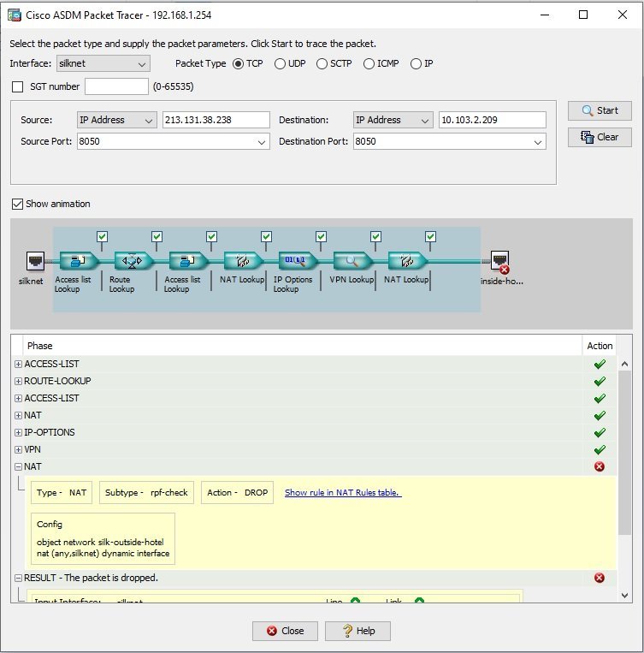
Task: Expand the VPN phase row
Action: click(x=18, y=449)
